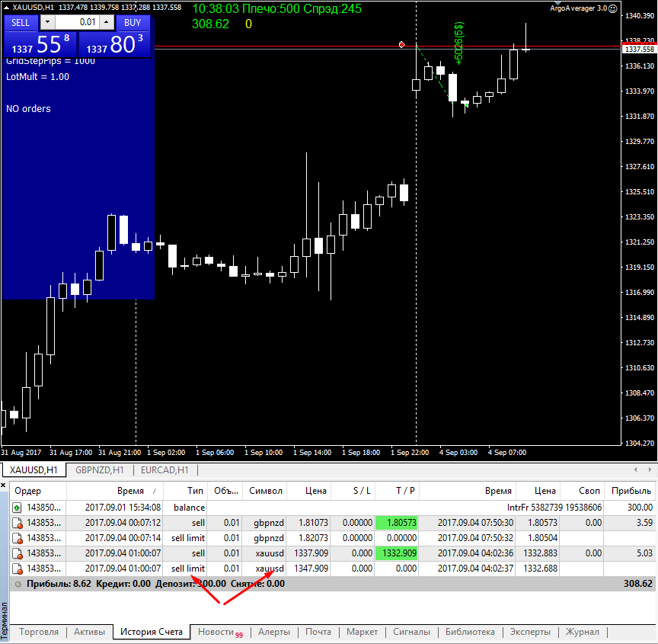
Task: Click the 1 Sep 22:00 time axis label
Action: tap(410, 453)
